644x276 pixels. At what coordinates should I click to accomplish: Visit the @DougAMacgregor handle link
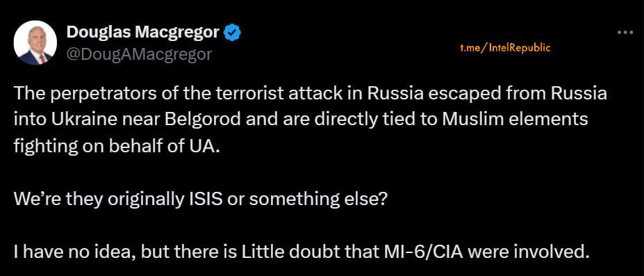click(x=139, y=54)
